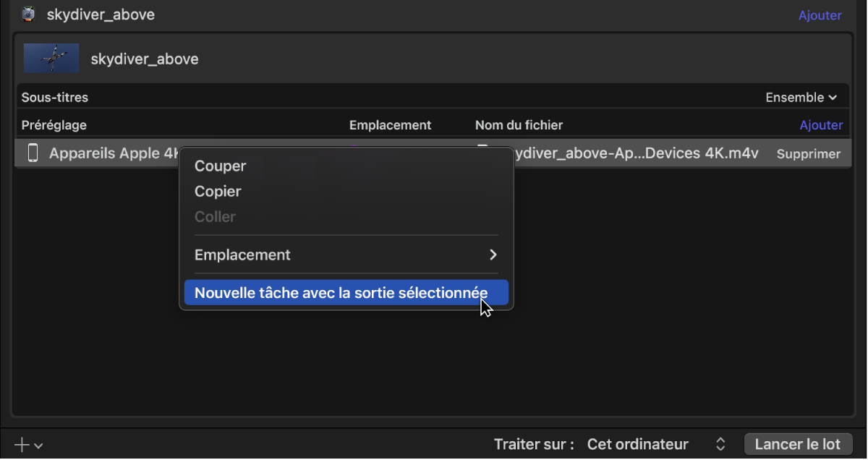Click the Compressor robot icon beside skydiver_above

[x=29, y=14]
